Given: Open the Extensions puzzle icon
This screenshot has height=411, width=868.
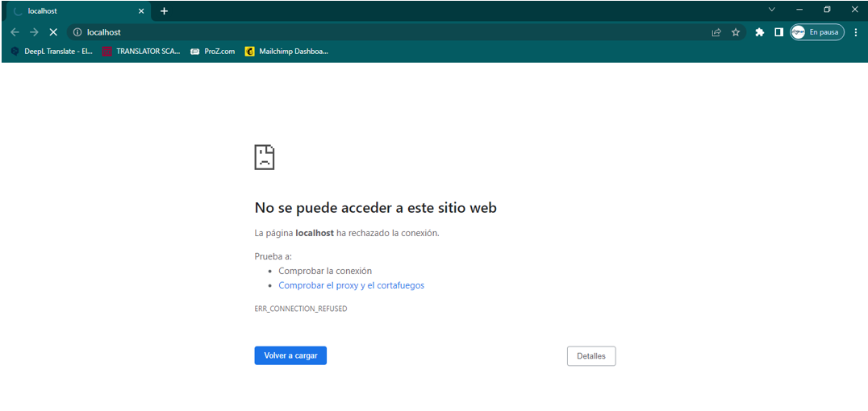Looking at the screenshot, I should tap(760, 32).
